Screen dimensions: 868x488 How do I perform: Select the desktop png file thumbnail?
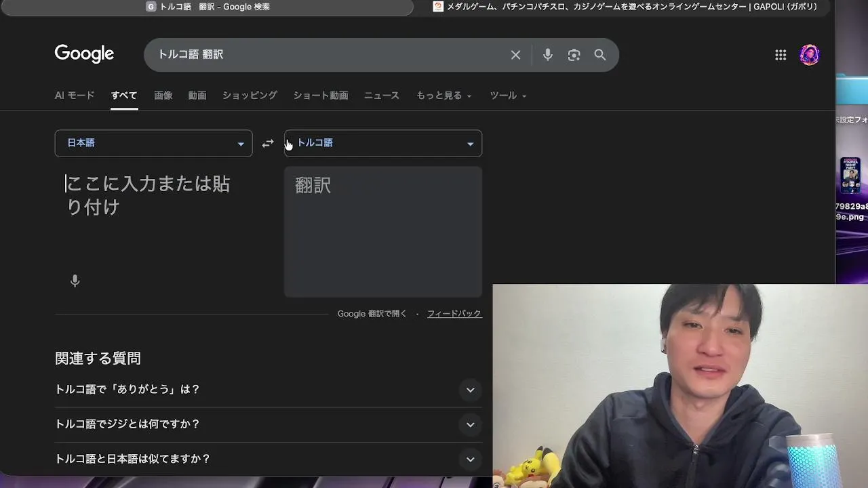pos(851,176)
